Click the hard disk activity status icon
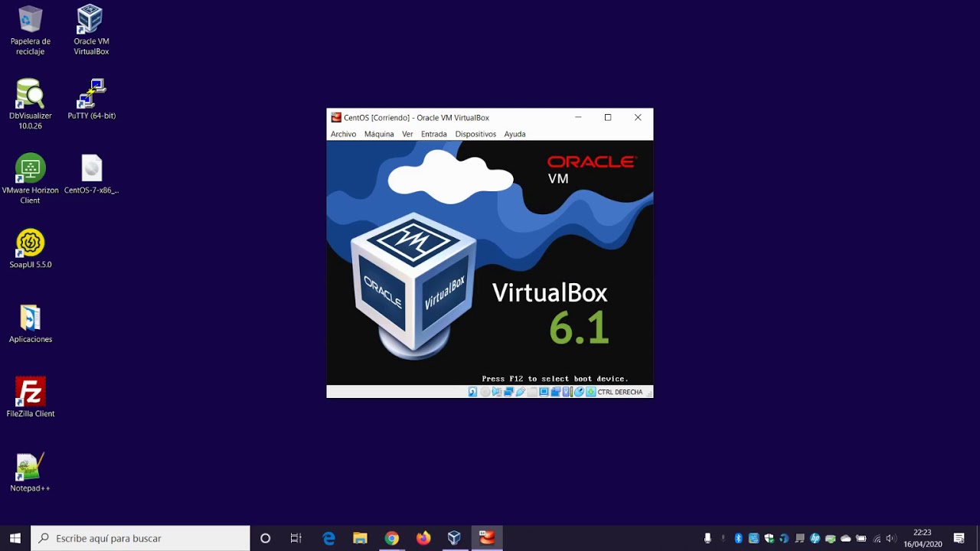 pyautogui.click(x=472, y=392)
